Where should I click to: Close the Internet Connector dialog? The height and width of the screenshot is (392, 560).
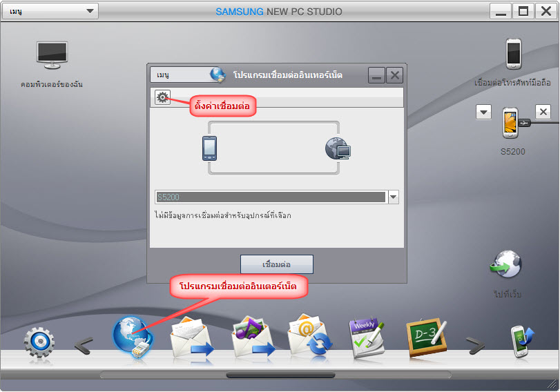pos(395,75)
